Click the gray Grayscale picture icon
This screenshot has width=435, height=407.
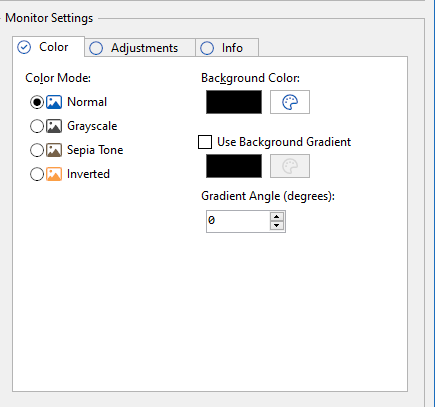(54, 126)
